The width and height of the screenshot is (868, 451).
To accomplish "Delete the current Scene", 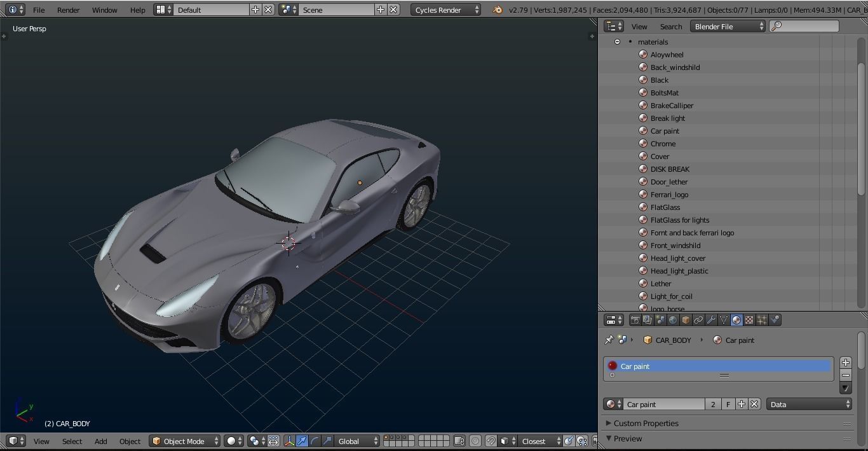I will pos(393,10).
